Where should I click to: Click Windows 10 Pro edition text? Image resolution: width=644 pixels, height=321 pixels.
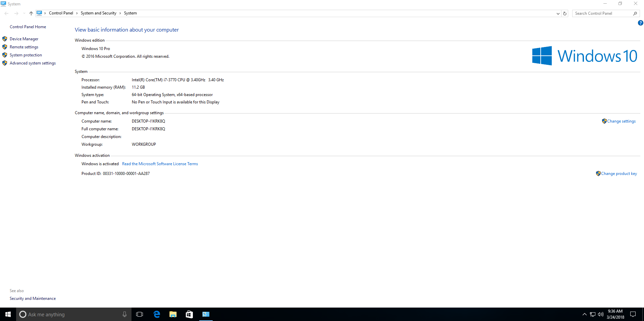tap(96, 49)
